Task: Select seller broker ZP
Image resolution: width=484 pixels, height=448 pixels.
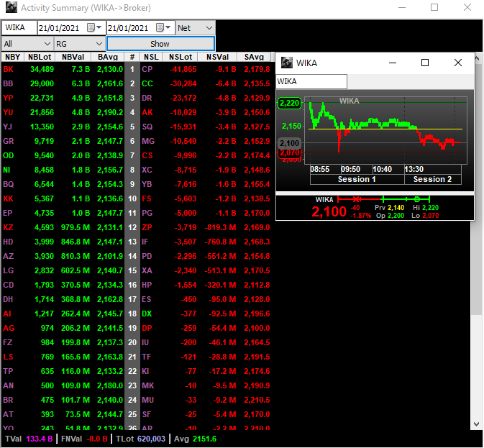Action: 147,227
